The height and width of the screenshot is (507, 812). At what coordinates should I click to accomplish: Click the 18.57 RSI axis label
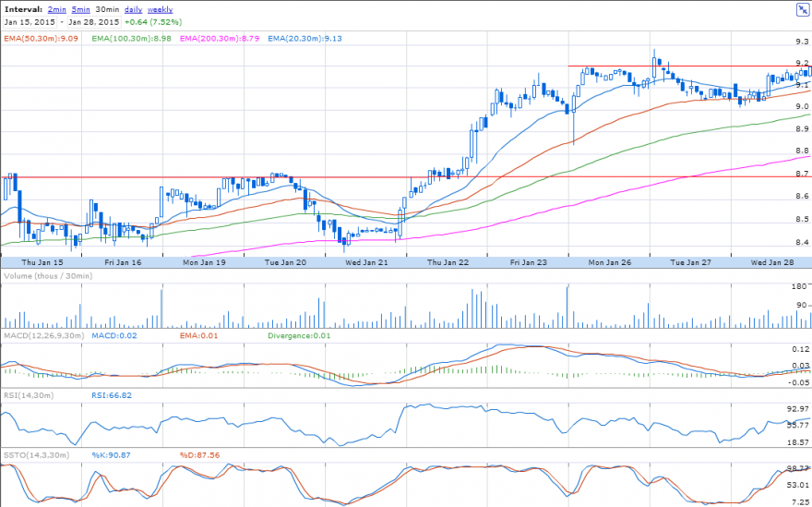(798, 442)
